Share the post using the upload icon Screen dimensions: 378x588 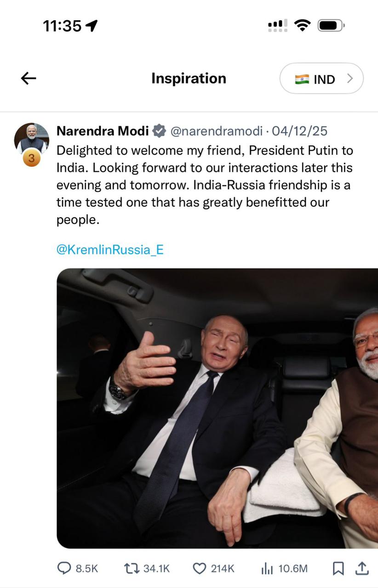click(362, 569)
